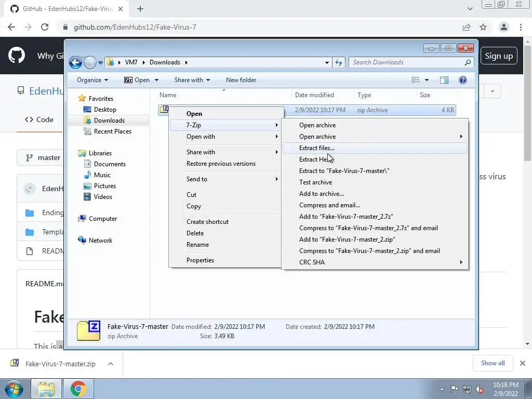The width and height of the screenshot is (532, 399).
Task: Expand Send to submenu
Action: [x=225, y=179]
